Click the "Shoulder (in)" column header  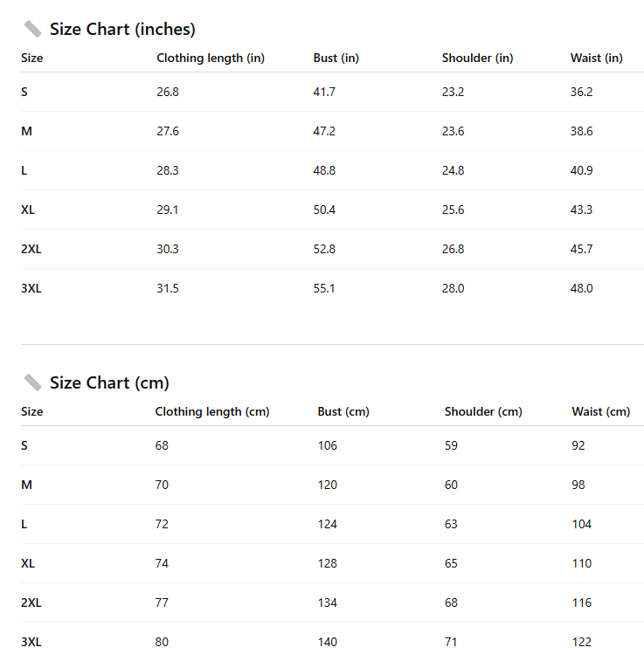click(478, 59)
